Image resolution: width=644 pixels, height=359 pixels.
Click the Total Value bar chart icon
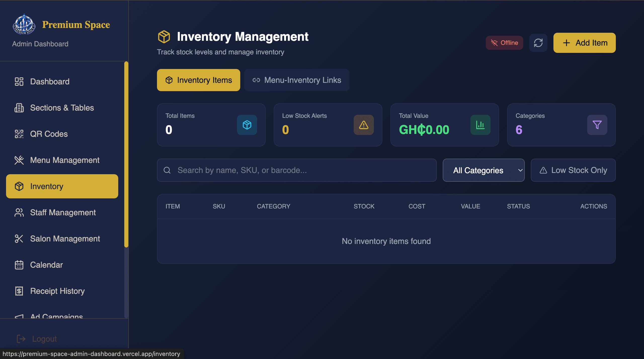pyautogui.click(x=480, y=125)
